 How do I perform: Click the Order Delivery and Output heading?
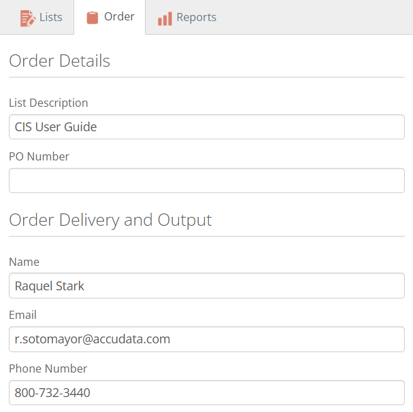[x=110, y=220]
